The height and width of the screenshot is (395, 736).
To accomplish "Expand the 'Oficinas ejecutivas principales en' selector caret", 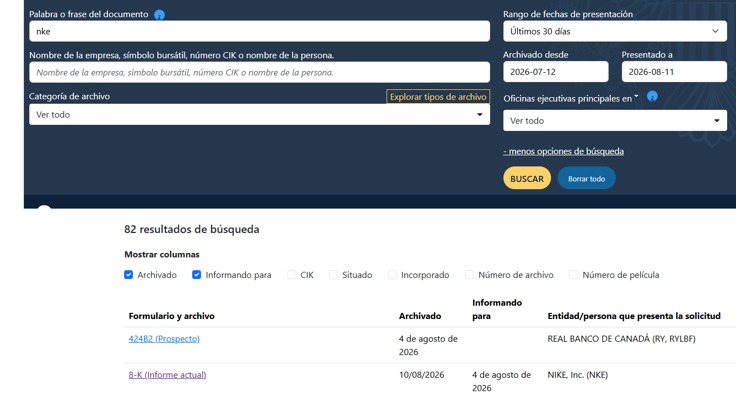I will pyautogui.click(x=636, y=97).
